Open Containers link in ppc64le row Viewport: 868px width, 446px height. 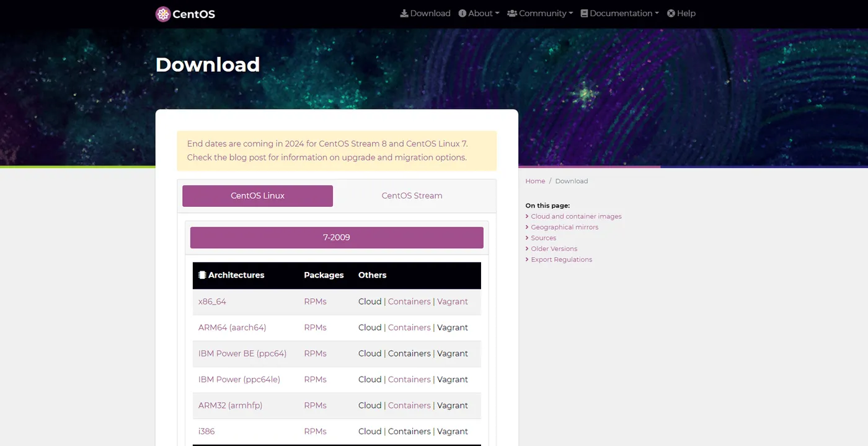[409, 380]
